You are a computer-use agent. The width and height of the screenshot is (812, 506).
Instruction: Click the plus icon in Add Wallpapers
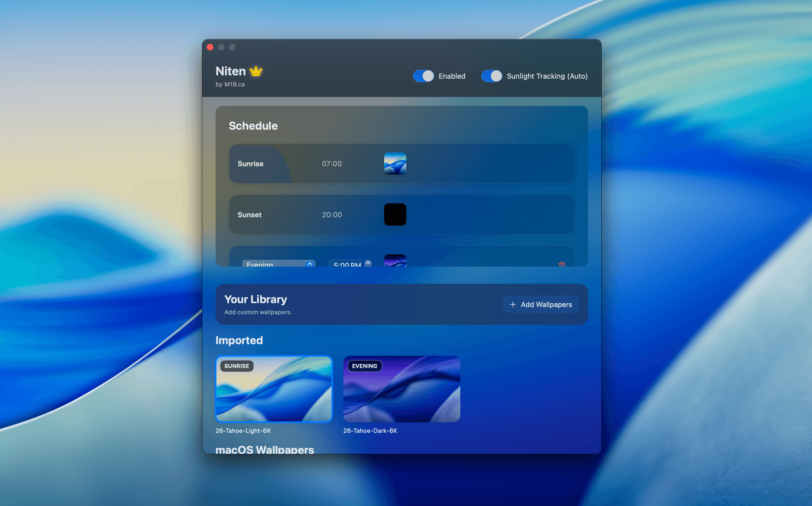[512, 305]
